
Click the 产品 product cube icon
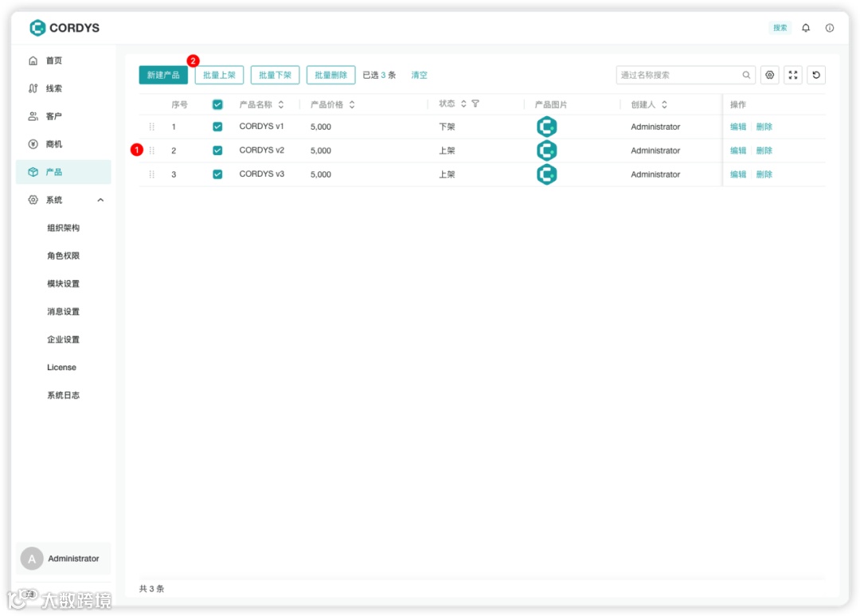pos(33,172)
